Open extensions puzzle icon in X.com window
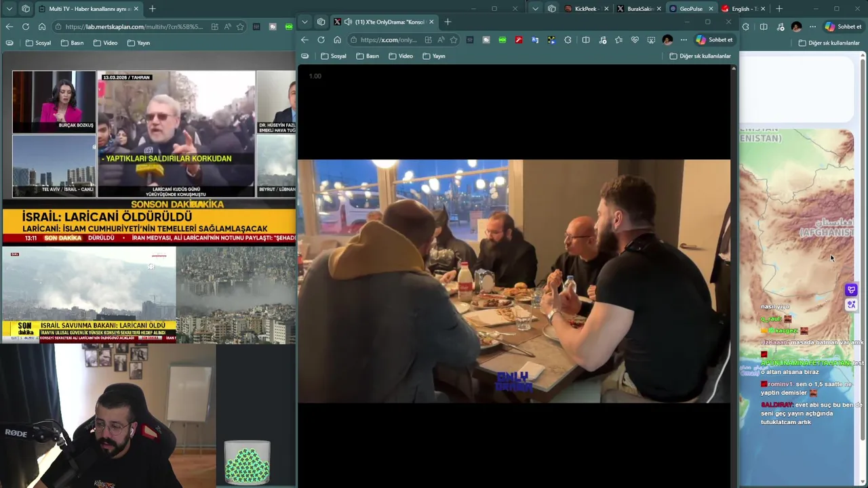Viewport: 868px width, 488px height. [x=568, y=40]
